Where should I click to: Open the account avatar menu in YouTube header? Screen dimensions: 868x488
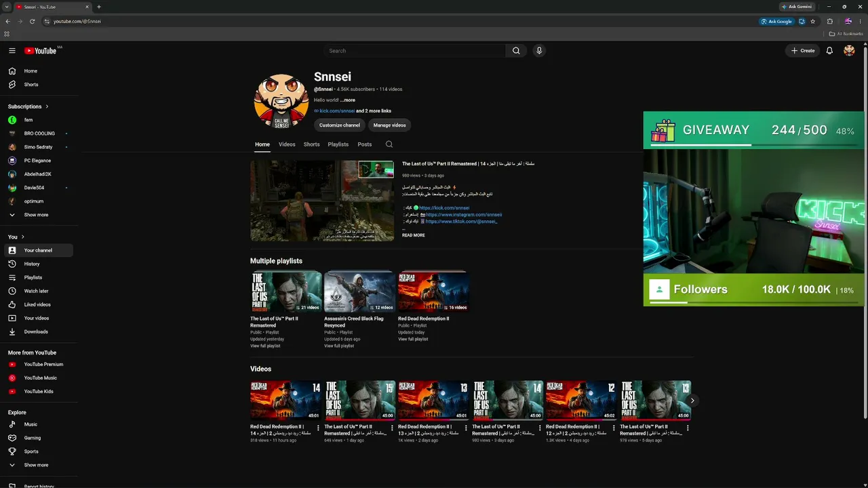coord(849,51)
